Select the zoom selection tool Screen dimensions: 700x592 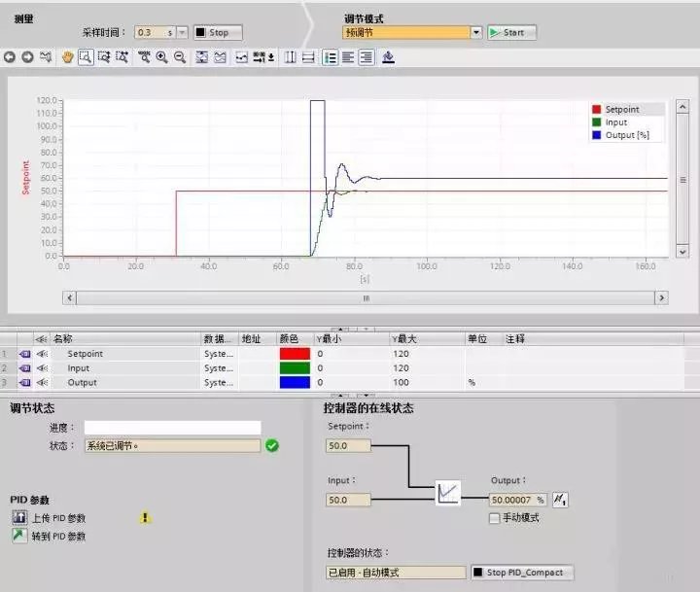(86, 57)
